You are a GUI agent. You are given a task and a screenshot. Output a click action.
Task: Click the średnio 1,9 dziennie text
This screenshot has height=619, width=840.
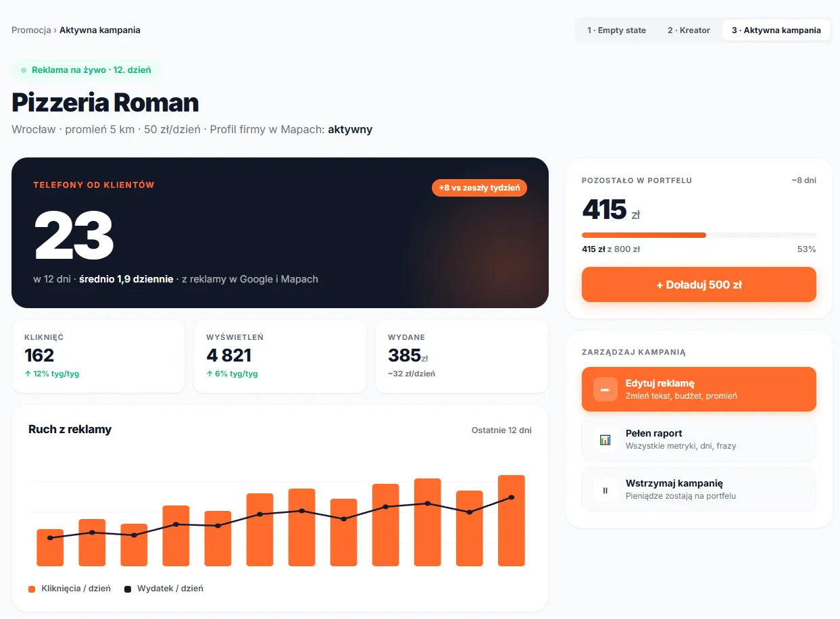126,278
